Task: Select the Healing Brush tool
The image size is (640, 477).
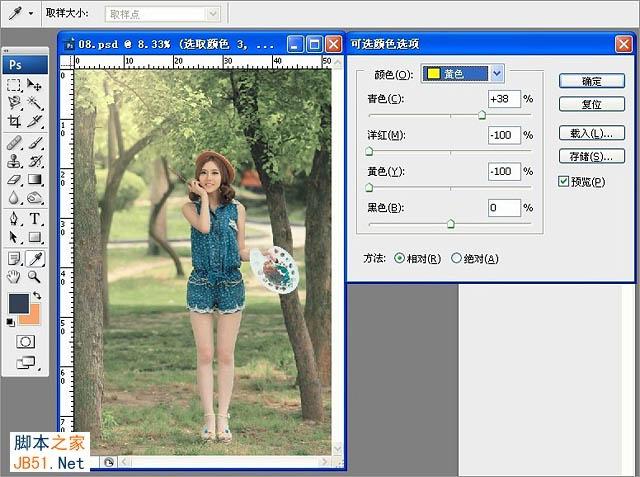Action: (14, 143)
